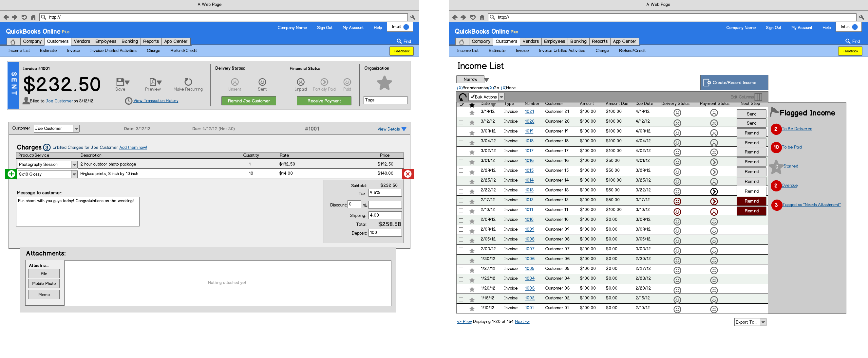Viewport: 868px width, 358px height.
Task: Check the row for invoice 1004
Action: coord(461,279)
